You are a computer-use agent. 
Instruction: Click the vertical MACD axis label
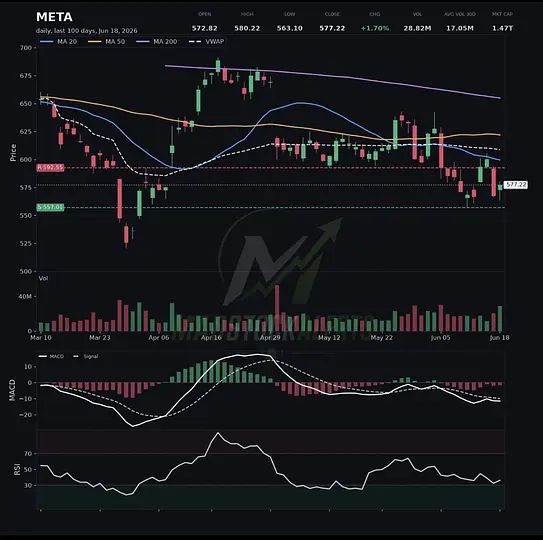(12, 390)
